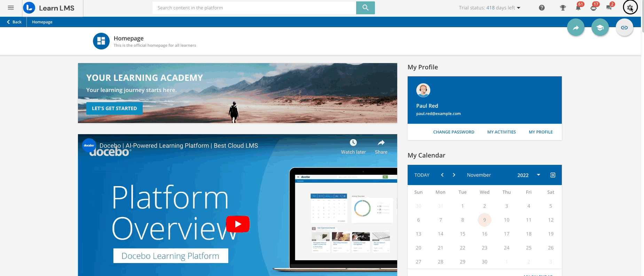Select the Homepage breadcrumb tab
The width and height of the screenshot is (644, 276).
42,22
